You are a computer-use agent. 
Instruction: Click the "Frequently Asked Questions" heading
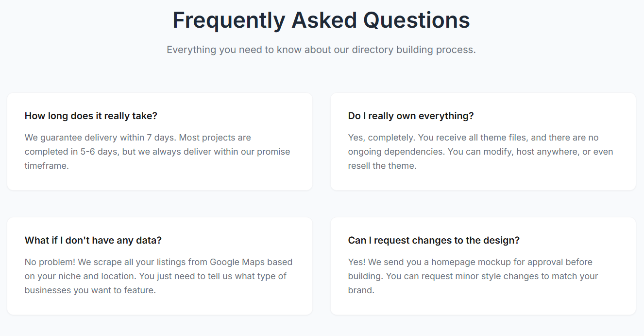point(321,20)
